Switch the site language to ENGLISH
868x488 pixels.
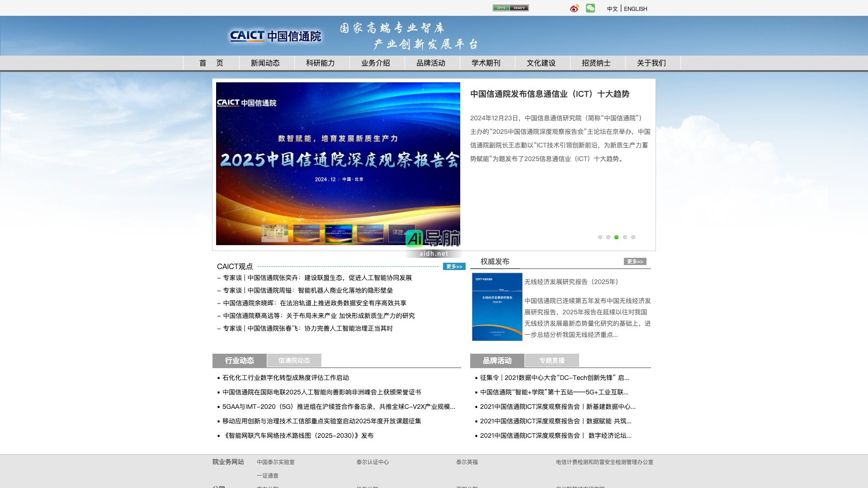[635, 9]
